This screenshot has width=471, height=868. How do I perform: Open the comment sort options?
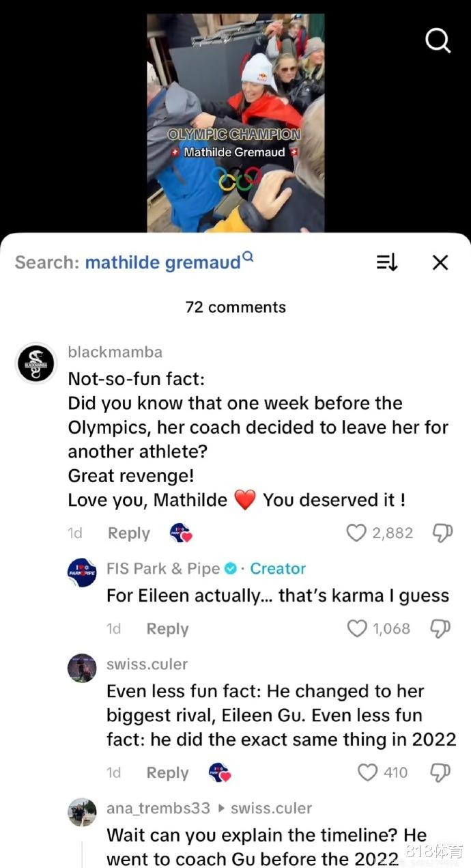387,262
